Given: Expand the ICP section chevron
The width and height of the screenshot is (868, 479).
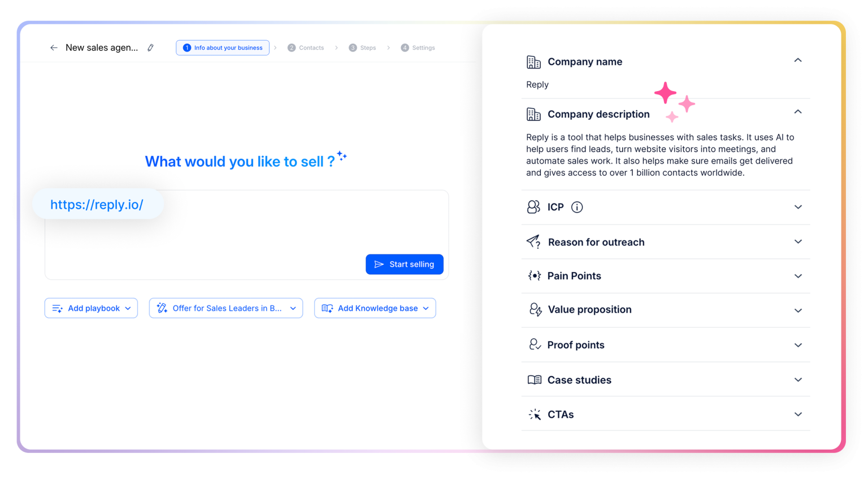Looking at the screenshot, I should point(798,207).
